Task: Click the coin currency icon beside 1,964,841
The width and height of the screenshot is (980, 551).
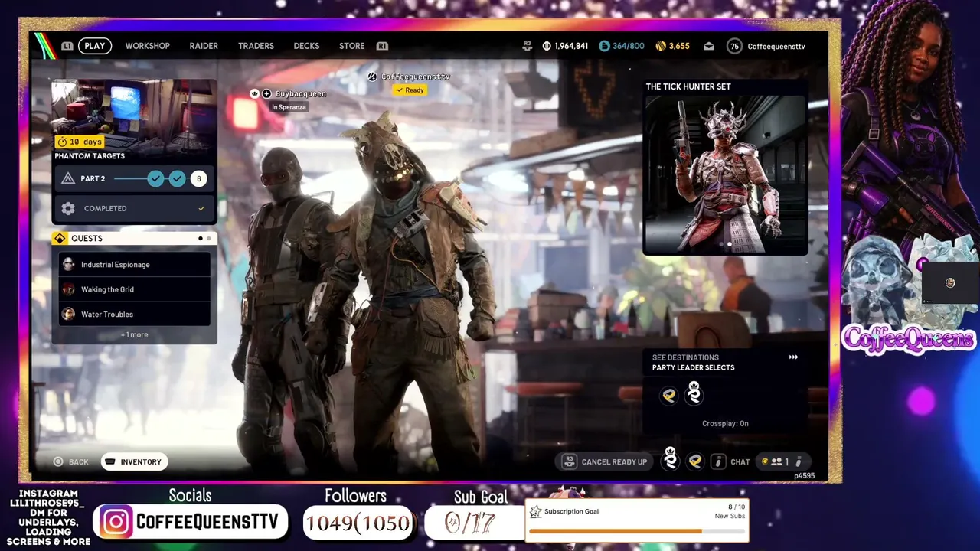Action: (x=546, y=46)
